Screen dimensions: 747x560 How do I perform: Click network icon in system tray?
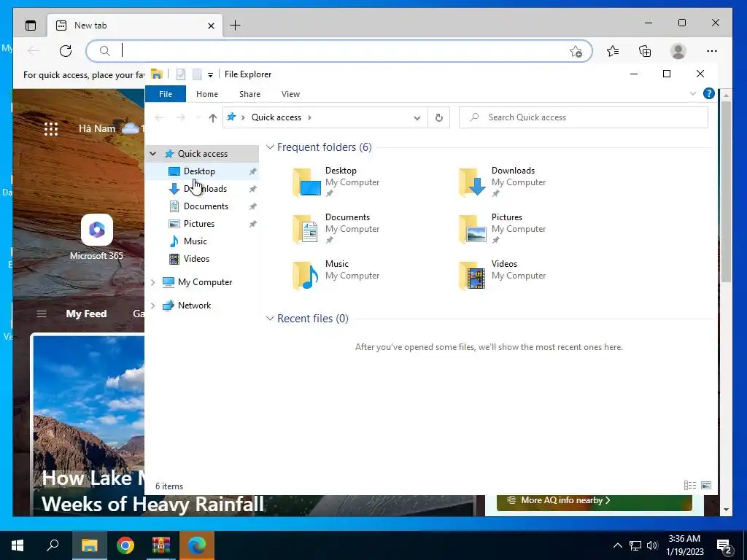(x=635, y=545)
